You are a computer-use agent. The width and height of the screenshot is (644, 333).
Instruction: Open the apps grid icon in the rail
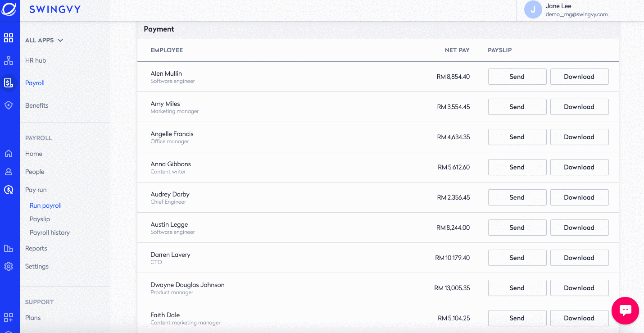coord(9,38)
